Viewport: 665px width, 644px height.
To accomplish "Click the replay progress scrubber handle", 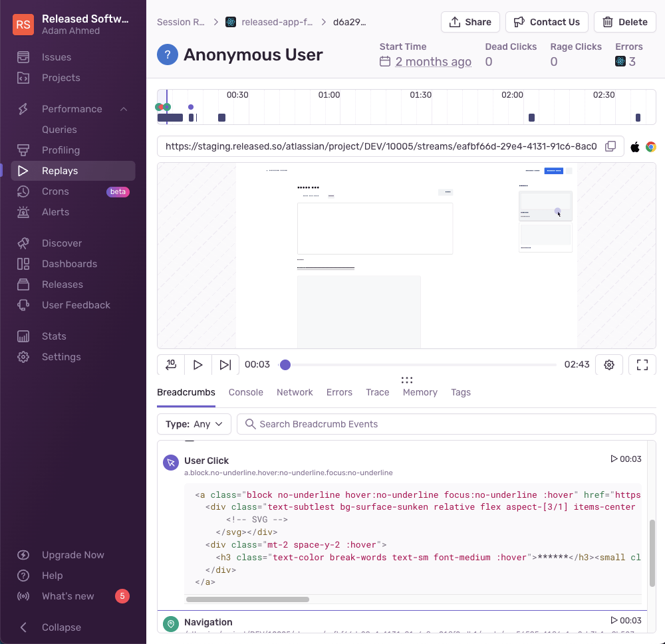I will tap(285, 365).
